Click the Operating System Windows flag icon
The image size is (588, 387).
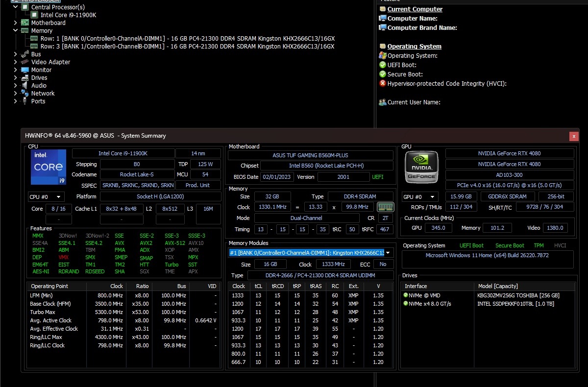pyautogui.click(x=383, y=55)
